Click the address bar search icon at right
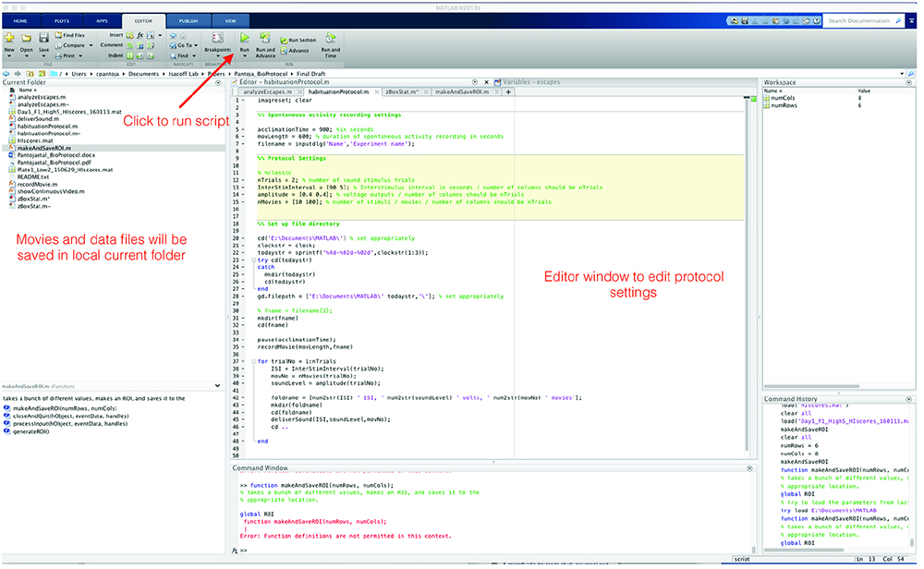This screenshot has height=569, width=924. (911, 74)
